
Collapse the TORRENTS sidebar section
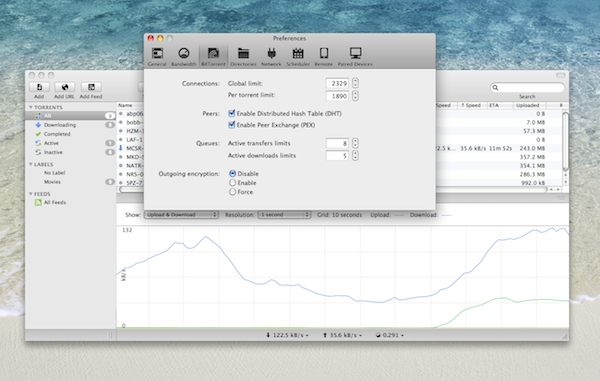coord(31,107)
